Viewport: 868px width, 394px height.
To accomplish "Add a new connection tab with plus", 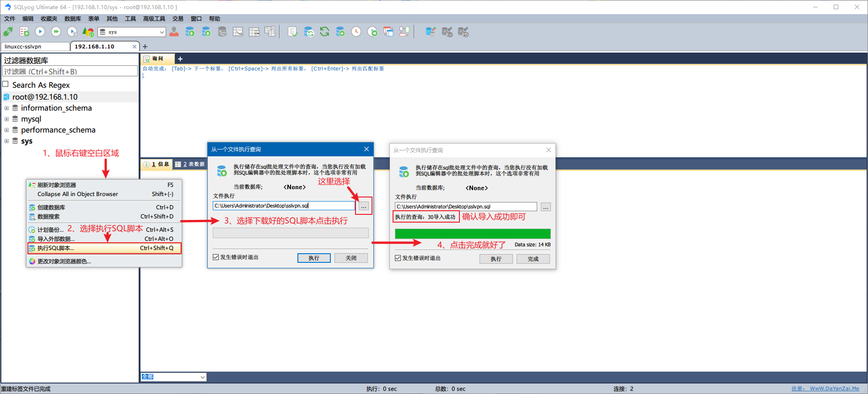I will pos(145,47).
